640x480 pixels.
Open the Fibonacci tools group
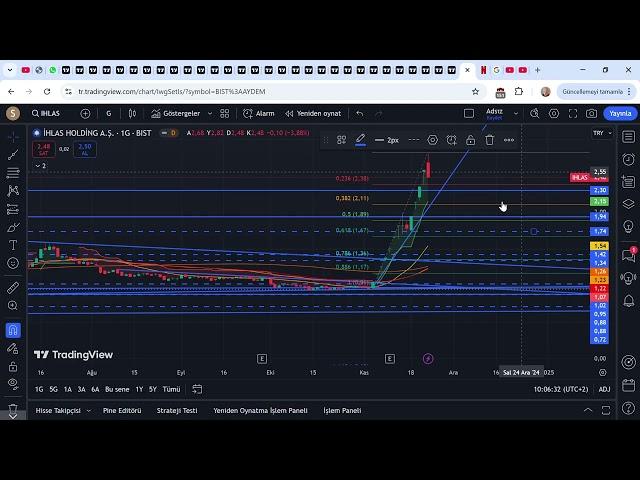13,173
